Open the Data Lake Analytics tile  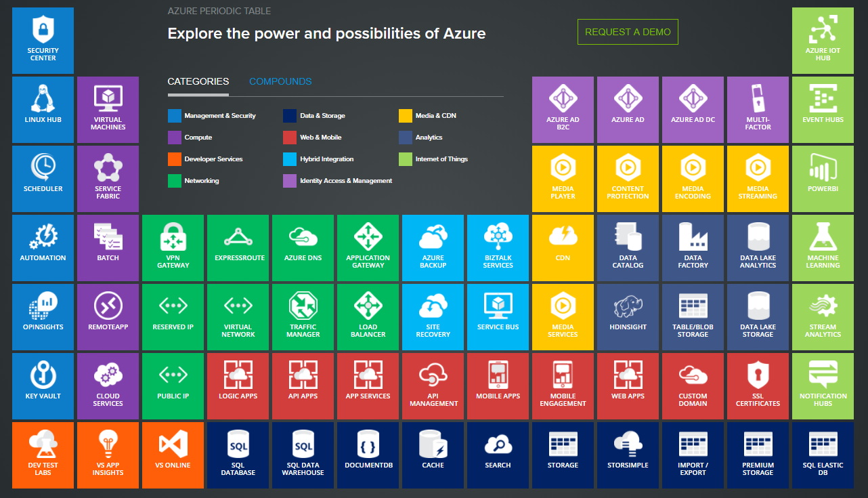point(758,247)
